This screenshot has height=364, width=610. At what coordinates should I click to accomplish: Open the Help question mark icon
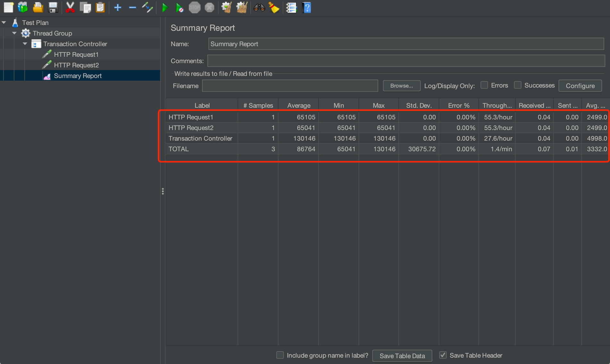coord(307,8)
